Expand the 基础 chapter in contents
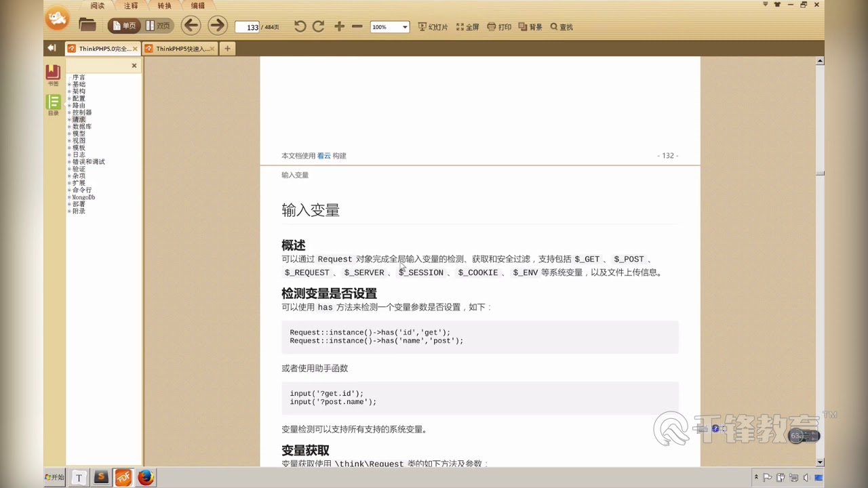Screen dimensions: 868x488 [69, 85]
